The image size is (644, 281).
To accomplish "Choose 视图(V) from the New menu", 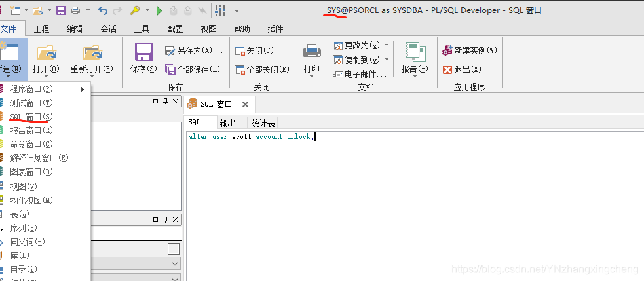I will (45, 187).
